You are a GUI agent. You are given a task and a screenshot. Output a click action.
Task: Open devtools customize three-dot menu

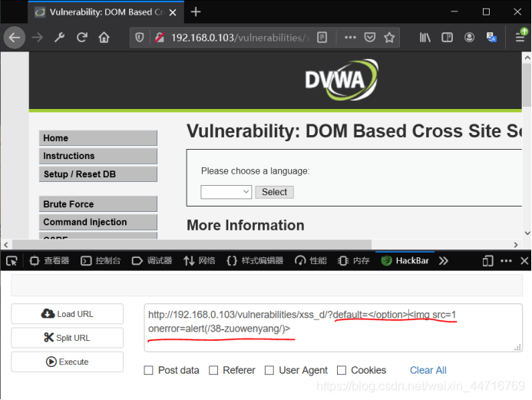pyautogui.click(x=506, y=261)
